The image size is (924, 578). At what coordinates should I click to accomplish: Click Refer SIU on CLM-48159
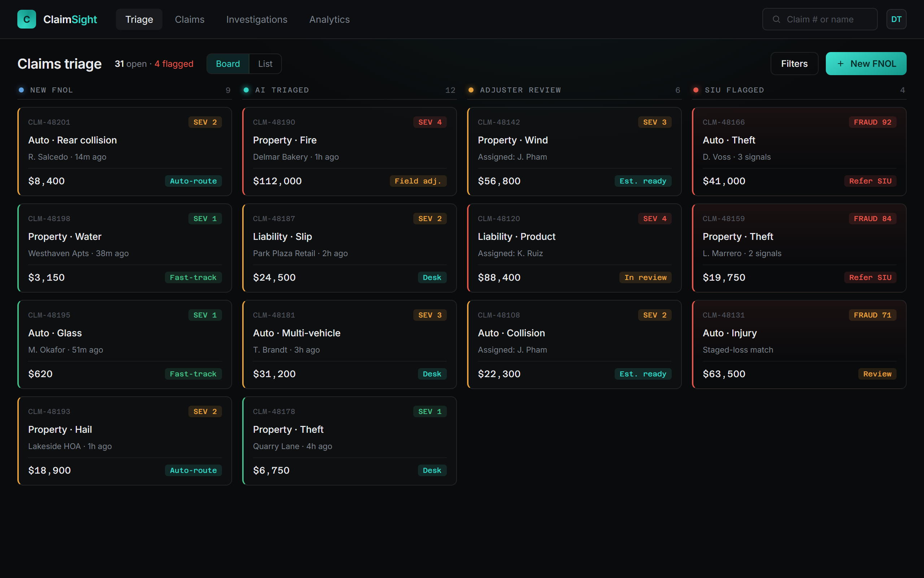870,277
